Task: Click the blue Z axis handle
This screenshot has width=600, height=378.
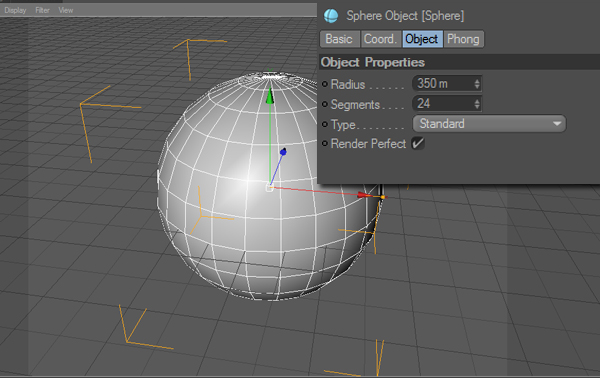Action: click(x=283, y=152)
